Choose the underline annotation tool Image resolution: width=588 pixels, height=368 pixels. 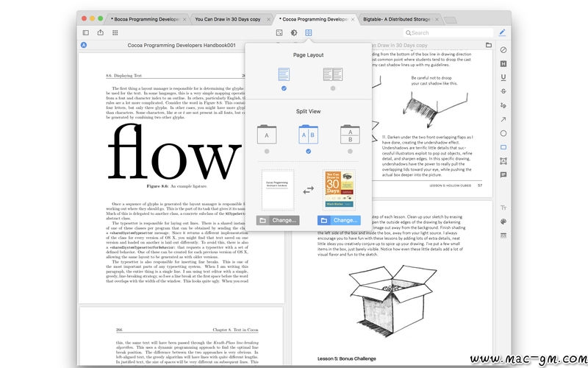(503, 77)
